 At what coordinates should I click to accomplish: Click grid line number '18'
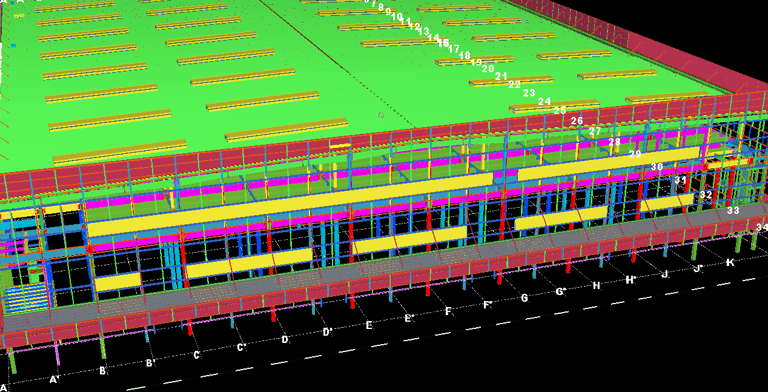(464, 55)
